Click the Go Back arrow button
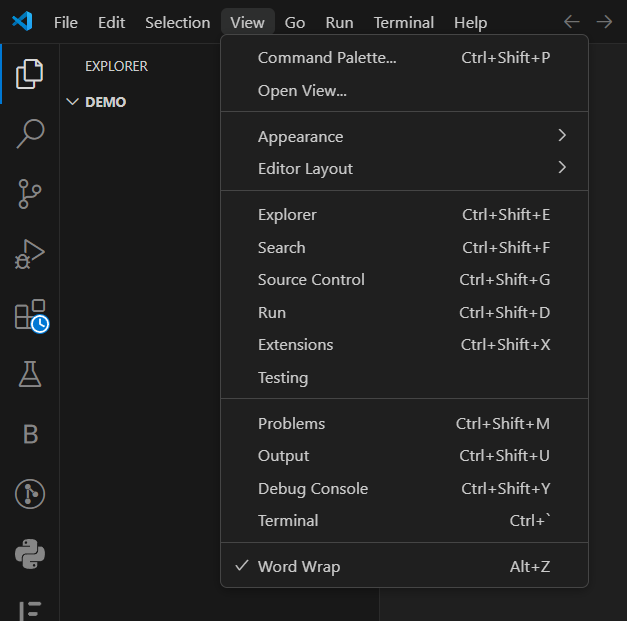This screenshot has width=627, height=621. pyautogui.click(x=571, y=21)
